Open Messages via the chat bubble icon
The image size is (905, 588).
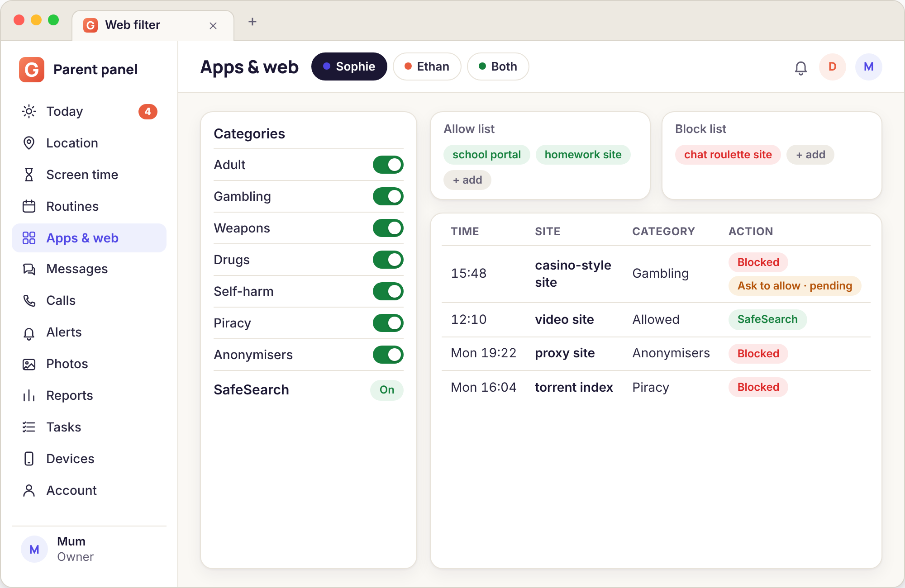coord(29,269)
